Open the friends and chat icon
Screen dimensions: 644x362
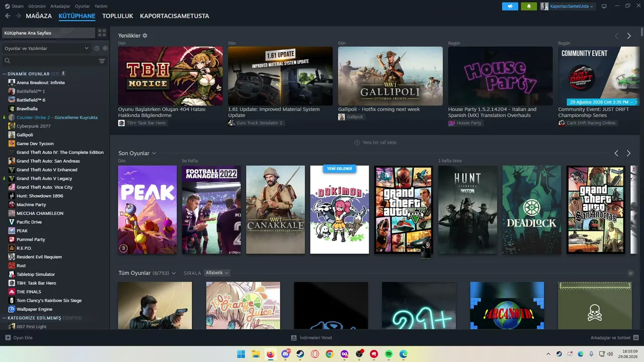(x=636, y=338)
